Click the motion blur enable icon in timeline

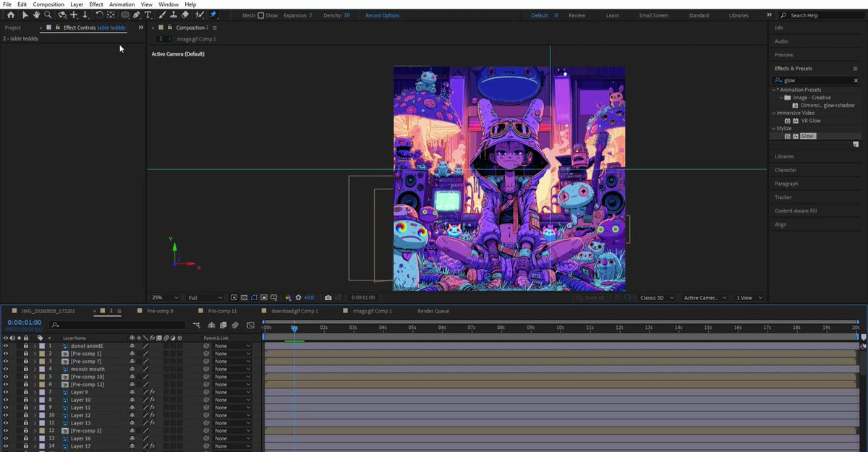click(x=235, y=325)
